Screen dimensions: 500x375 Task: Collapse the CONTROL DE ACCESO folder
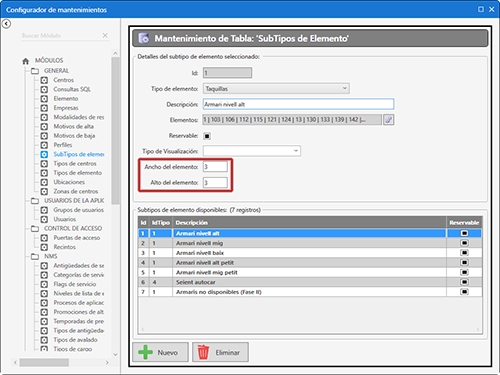point(35,229)
